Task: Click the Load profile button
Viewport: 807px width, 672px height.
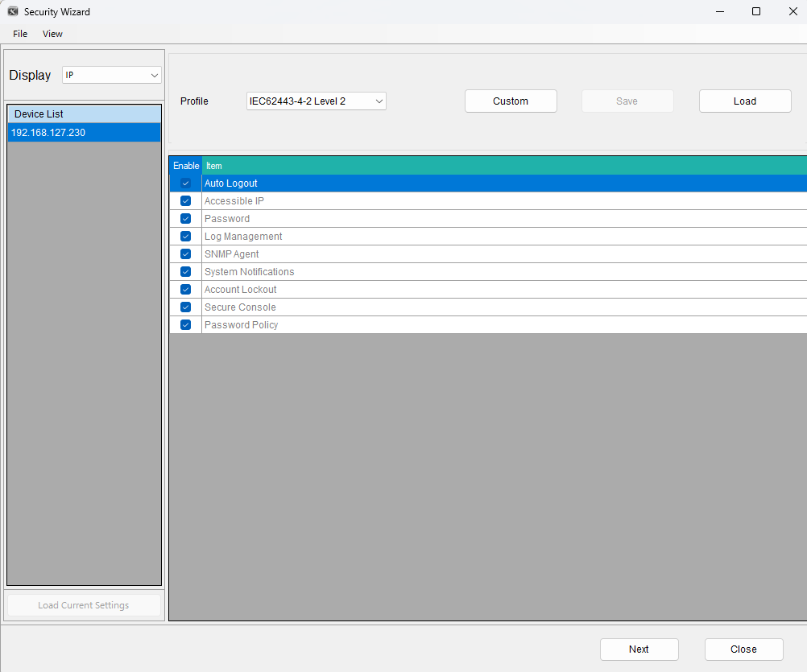Action: coord(744,101)
